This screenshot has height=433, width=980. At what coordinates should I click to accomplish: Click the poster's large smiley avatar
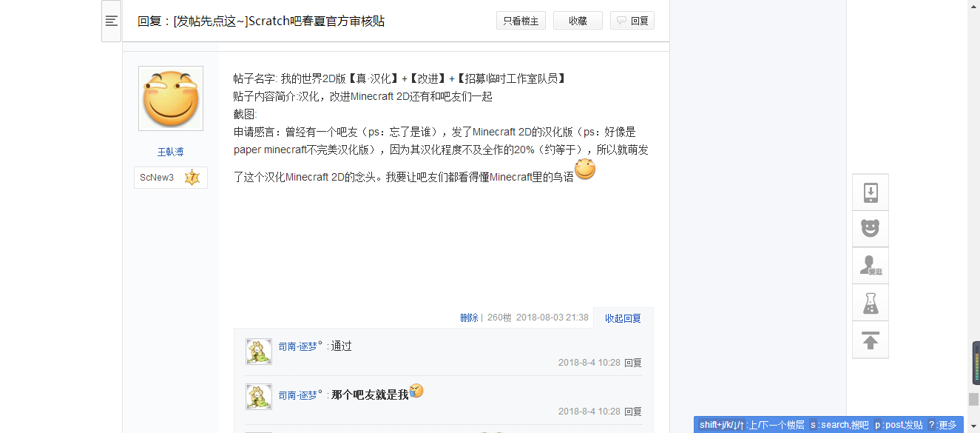pyautogui.click(x=171, y=98)
